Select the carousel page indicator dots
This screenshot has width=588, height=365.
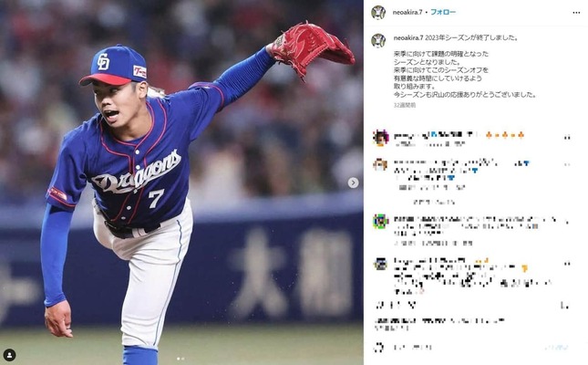[x=180, y=359]
